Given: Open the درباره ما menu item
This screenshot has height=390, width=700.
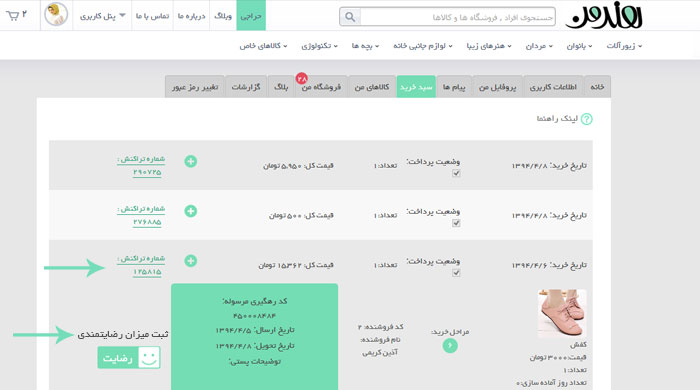Looking at the screenshot, I should (x=192, y=16).
